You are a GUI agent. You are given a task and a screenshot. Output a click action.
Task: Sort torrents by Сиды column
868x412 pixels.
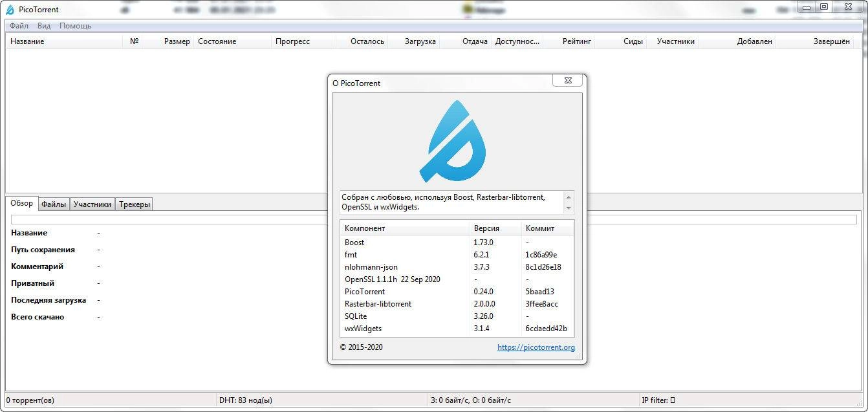(x=620, y=41)
